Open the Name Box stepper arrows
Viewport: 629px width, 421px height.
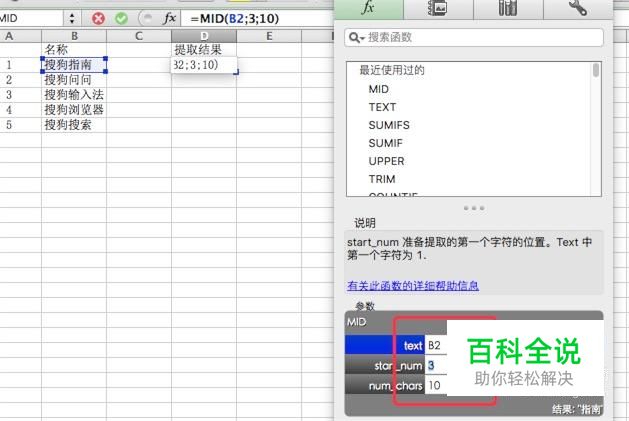72,18
